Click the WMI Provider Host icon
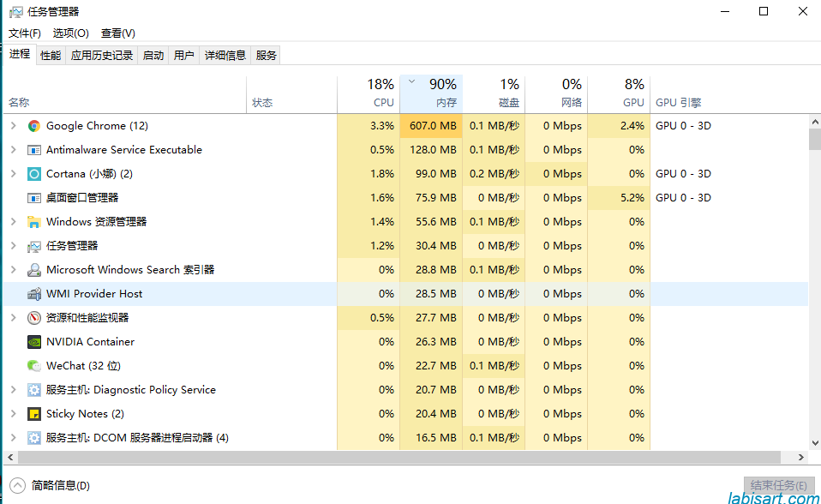Viewport: 821px width, 504px height. coord(34,294)
